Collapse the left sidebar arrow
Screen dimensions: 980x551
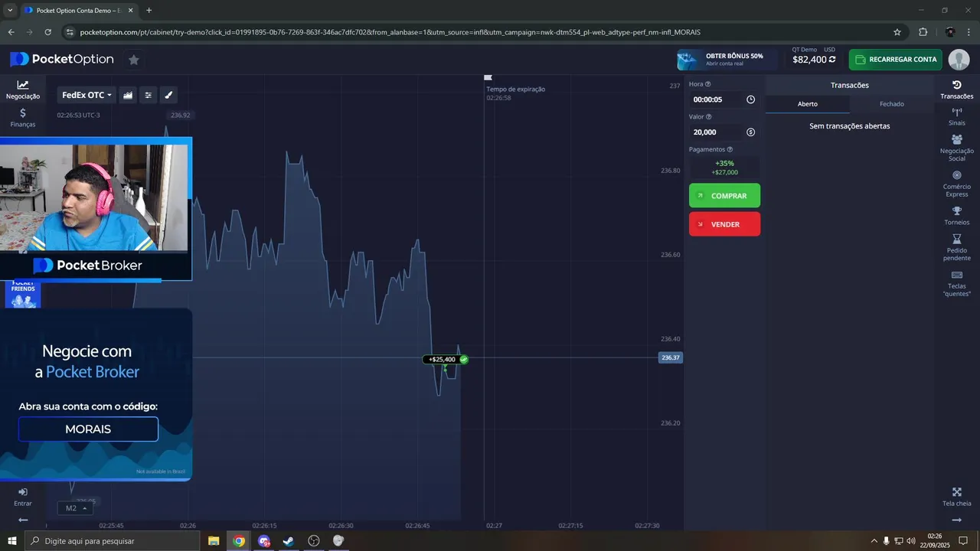[23, 520]
